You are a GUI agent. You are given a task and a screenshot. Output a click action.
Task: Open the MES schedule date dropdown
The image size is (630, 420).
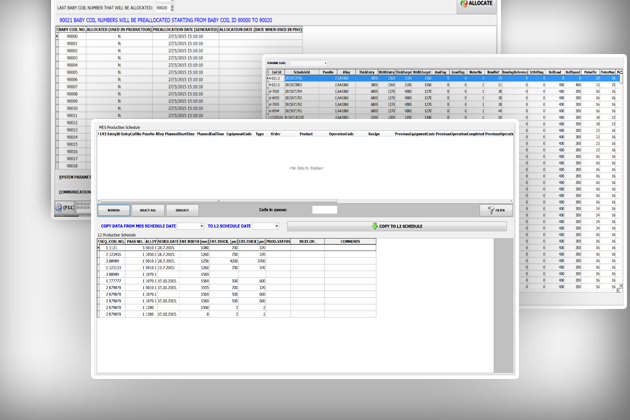coord(200,227)
